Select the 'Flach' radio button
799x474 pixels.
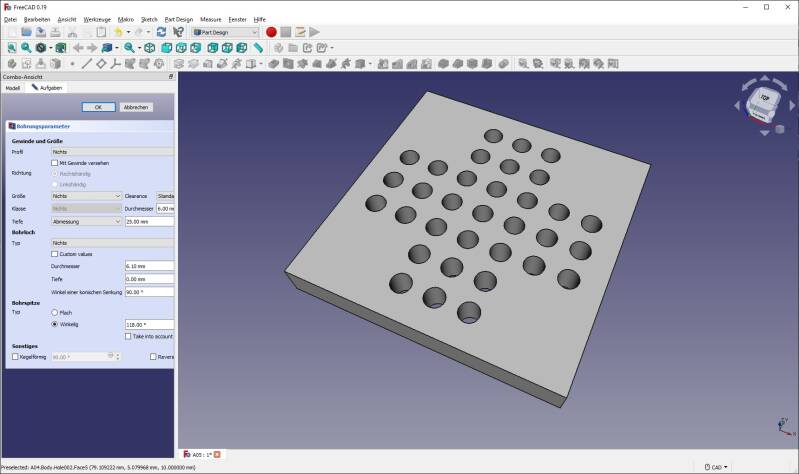click(55, 313)
